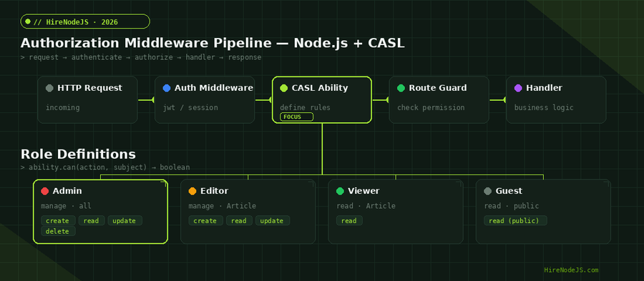Screen dimensions: 644x281
Task: Open the HireNodeJS.com link
Action: click(x=571, y=270)
